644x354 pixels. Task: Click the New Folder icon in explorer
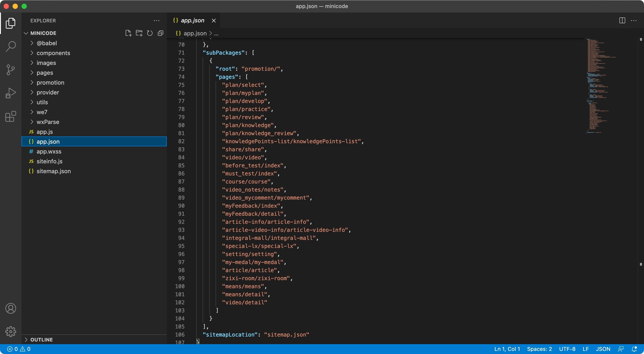(139, 33)
